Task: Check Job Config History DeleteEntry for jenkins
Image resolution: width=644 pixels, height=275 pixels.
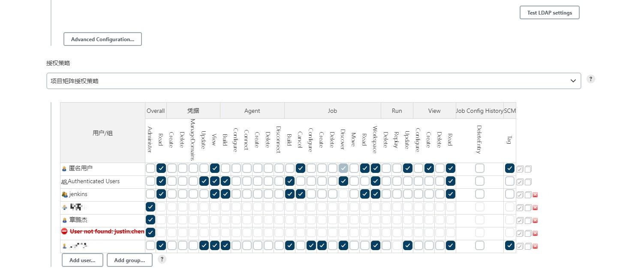Action: click(480, 194)
